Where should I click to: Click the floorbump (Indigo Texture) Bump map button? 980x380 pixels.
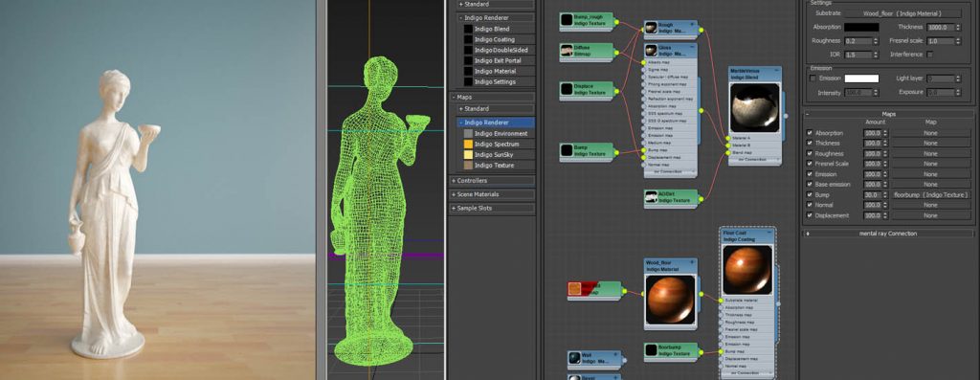[930, 195]
